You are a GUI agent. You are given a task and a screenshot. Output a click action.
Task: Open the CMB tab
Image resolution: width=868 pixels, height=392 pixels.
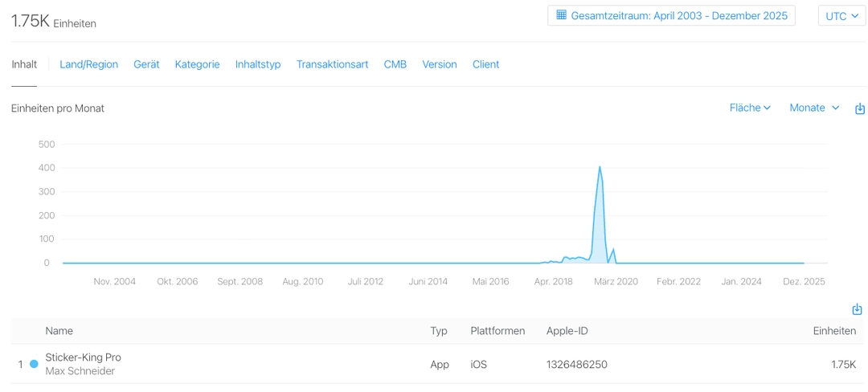pos(395,64)
